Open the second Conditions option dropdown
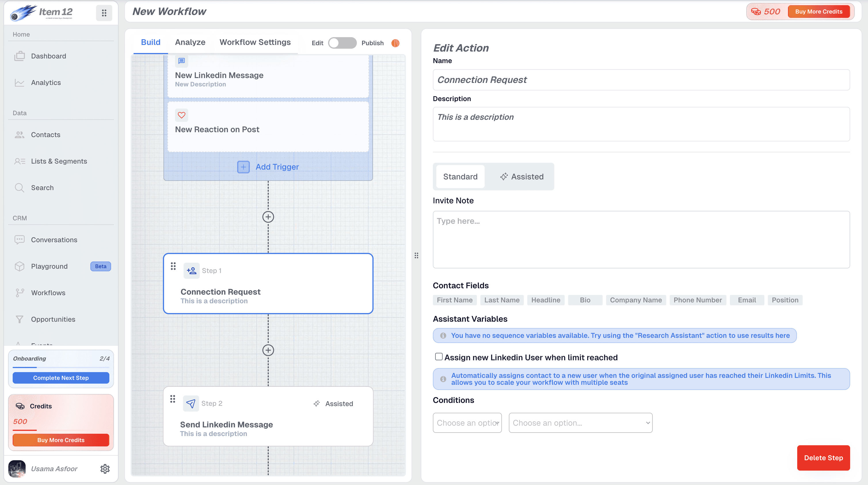Image resolution: width=868 pixels, height=485 pixels. [580, 423]
